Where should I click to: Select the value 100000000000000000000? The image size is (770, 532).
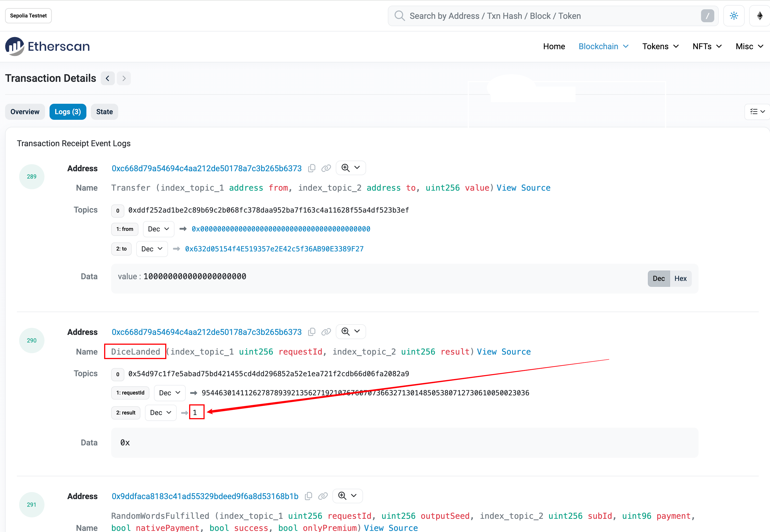(x=195, y=276)
